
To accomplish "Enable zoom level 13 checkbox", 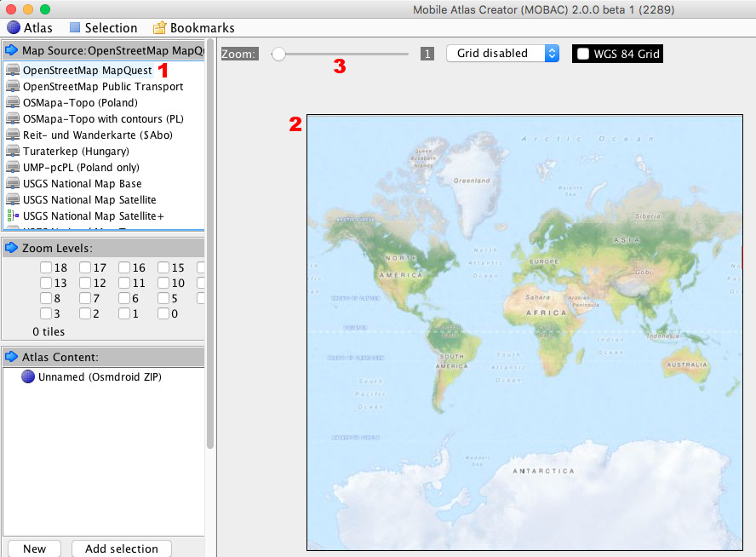I will point(46,283).
